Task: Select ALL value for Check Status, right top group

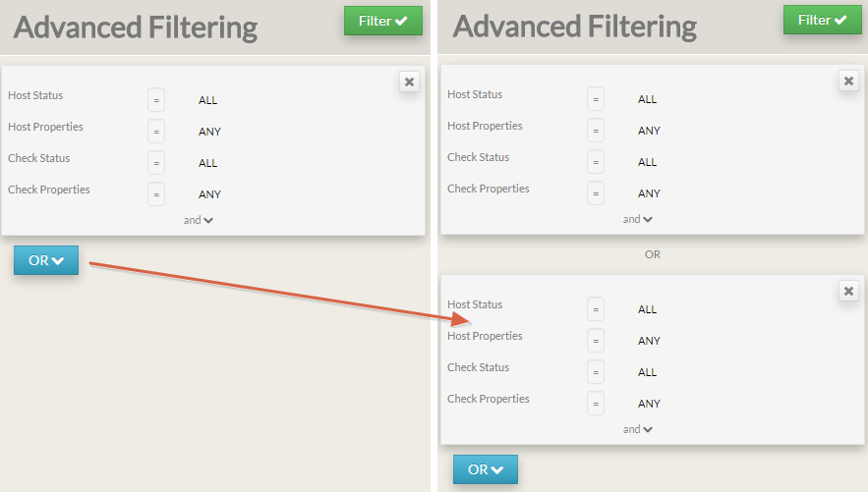Action: pyautogui.click(x=647, y=162)
